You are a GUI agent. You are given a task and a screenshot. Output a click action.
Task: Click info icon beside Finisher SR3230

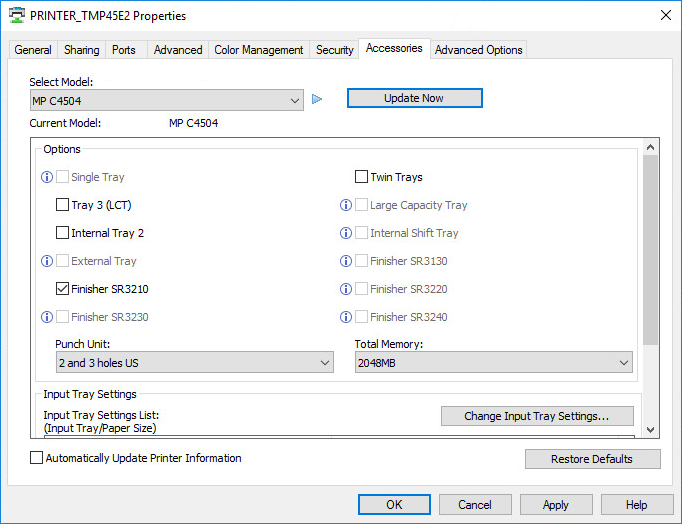[x=46, y=317]
